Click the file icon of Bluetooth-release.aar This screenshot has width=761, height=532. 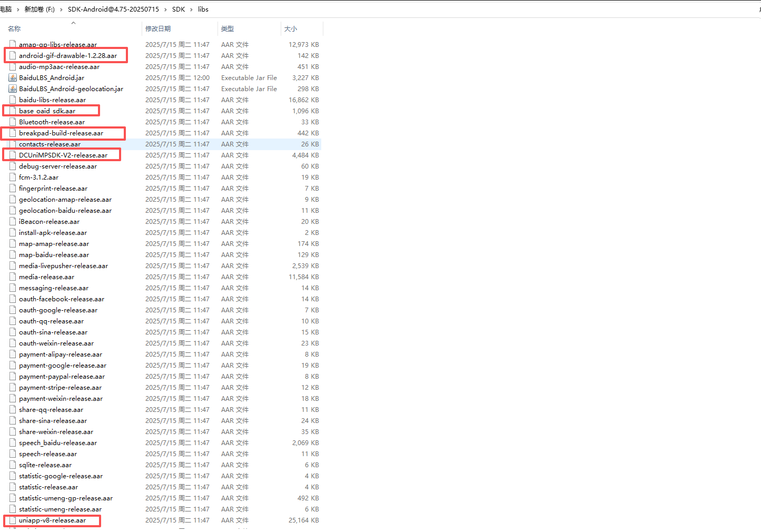click(13, 122)
